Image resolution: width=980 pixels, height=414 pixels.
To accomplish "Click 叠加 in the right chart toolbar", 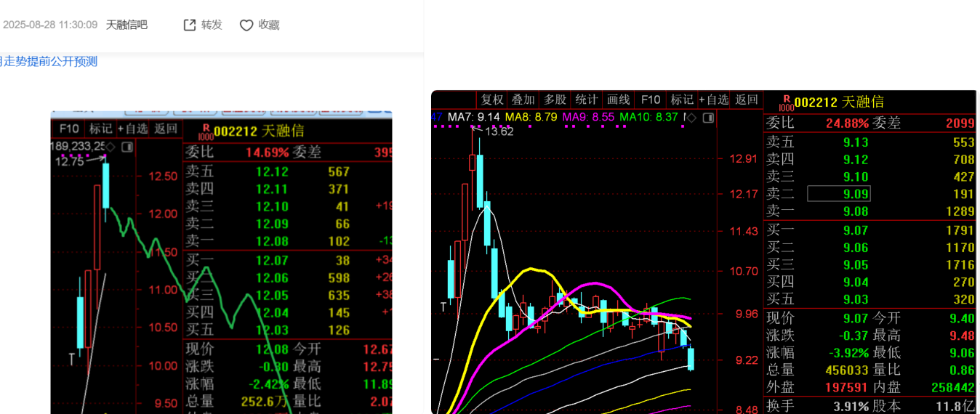I will [523, 100].
